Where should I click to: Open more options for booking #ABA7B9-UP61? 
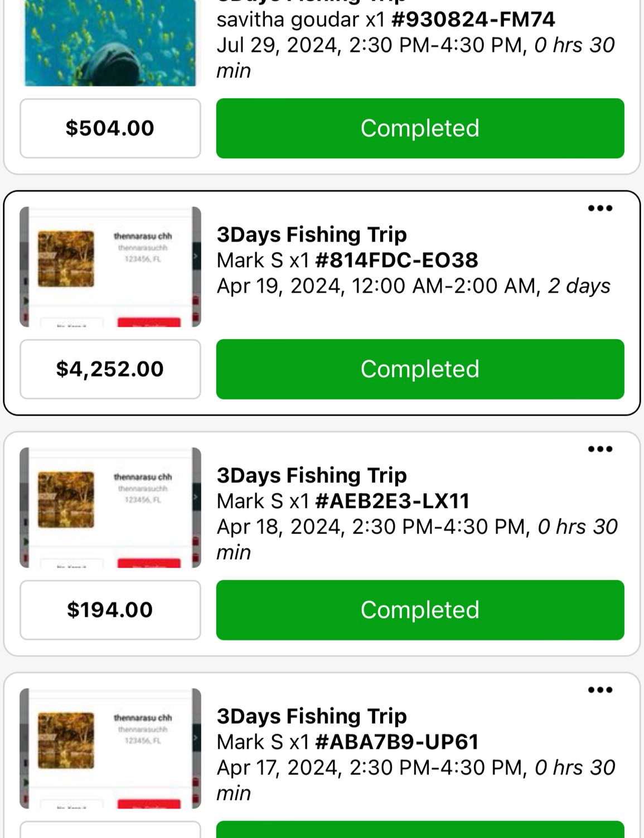point(600,690)
